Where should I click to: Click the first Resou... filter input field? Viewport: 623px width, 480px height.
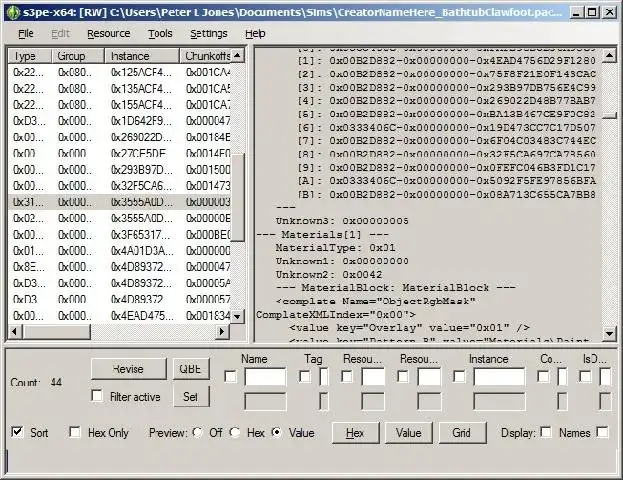click(373, 376)
